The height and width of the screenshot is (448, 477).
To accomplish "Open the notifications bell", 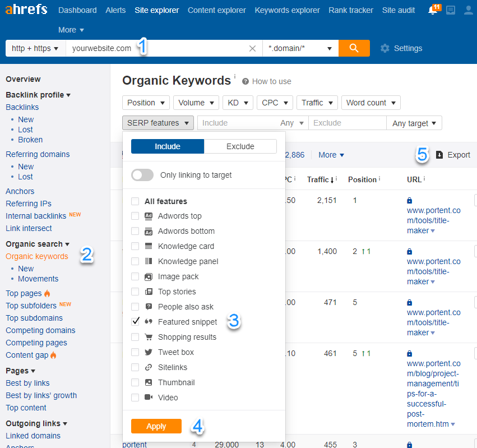I will (434, 9).
